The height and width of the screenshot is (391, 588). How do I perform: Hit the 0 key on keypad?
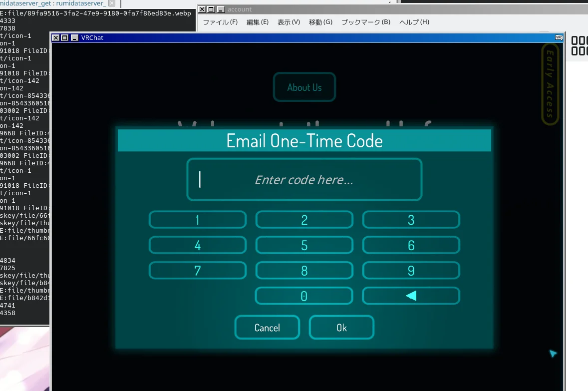click(x=304, y=296)
